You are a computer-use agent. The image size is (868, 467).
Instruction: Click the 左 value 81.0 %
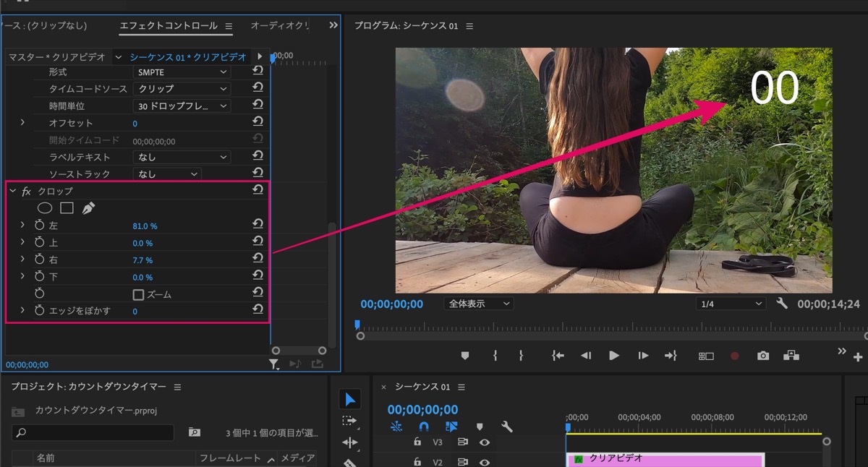point(145,226)
